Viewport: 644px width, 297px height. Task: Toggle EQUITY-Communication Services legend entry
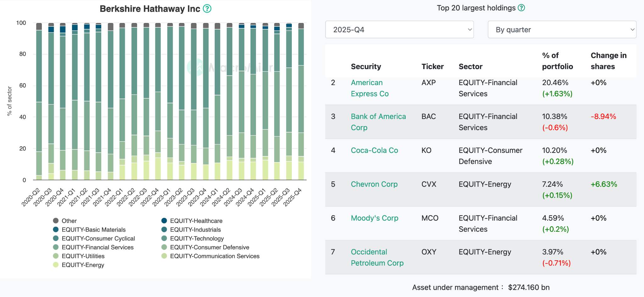(210, 256)
